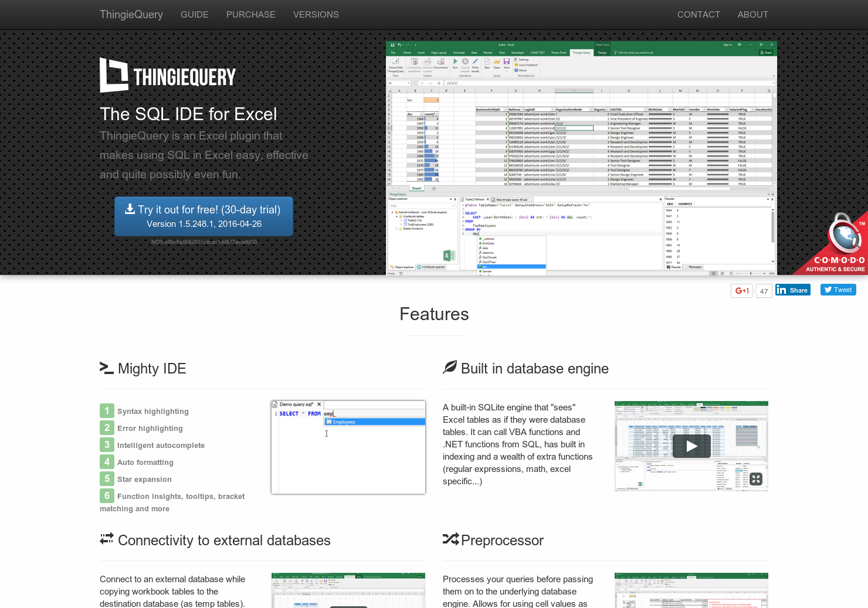The width and height of the screenshot is (868, 608).
Task: Open the ThingieQuery home link
Action: [131, 15]
